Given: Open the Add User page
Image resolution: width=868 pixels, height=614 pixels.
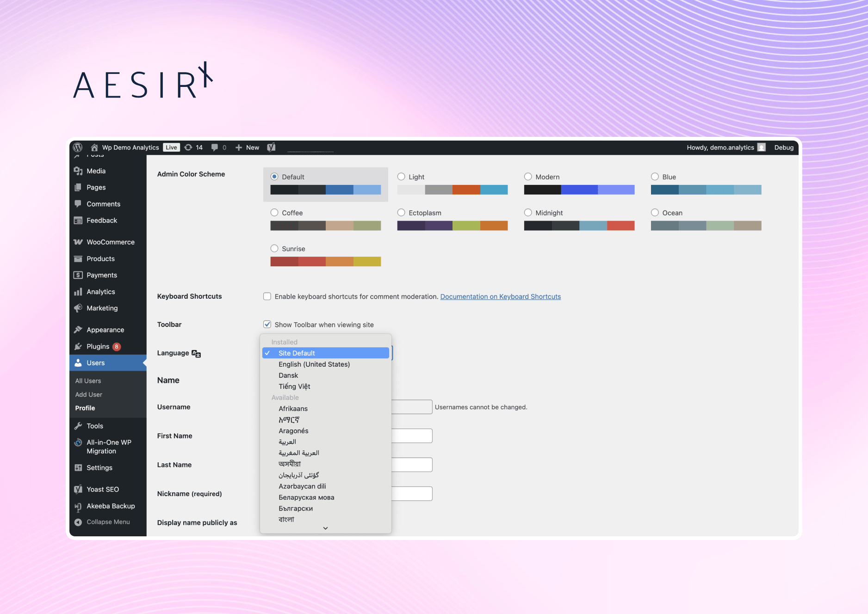Looking at the screenshot, I should tap(88, 394).
